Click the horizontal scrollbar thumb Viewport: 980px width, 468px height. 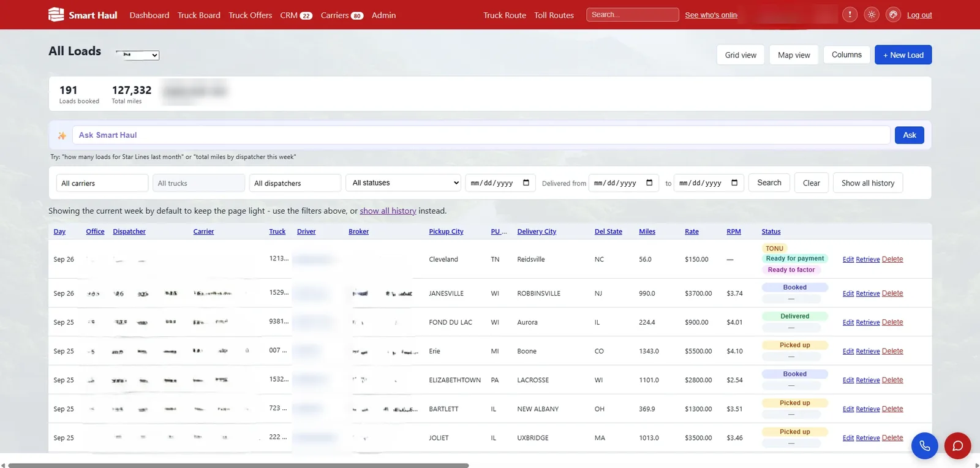click(238, 466)
